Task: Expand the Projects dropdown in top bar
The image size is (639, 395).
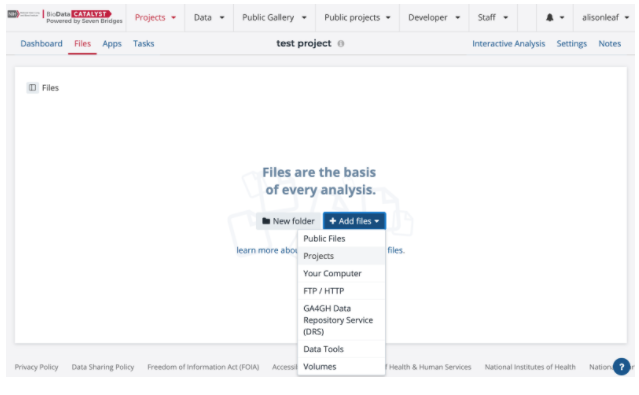Action: (x=155, y=18)
